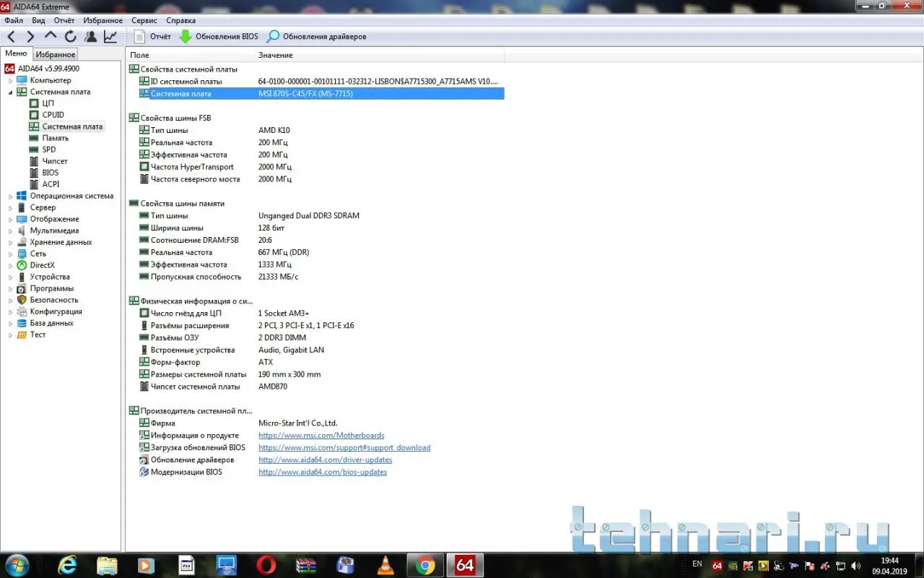Open the aida64.com/bios-updates link
This screenshot has width=924, height=578.
323,473
